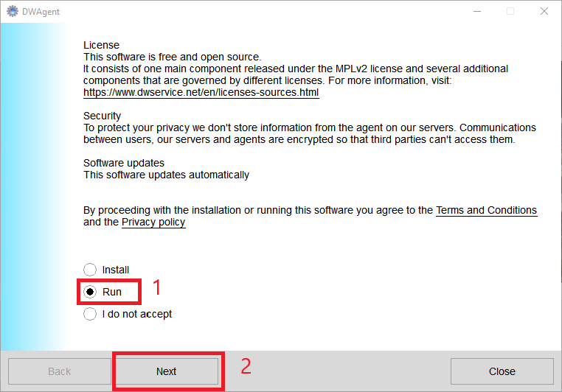Image resolution: width=562 pixels, height=392 pixels.
Task: Select the Install radio option
Action: click(90, 270)
